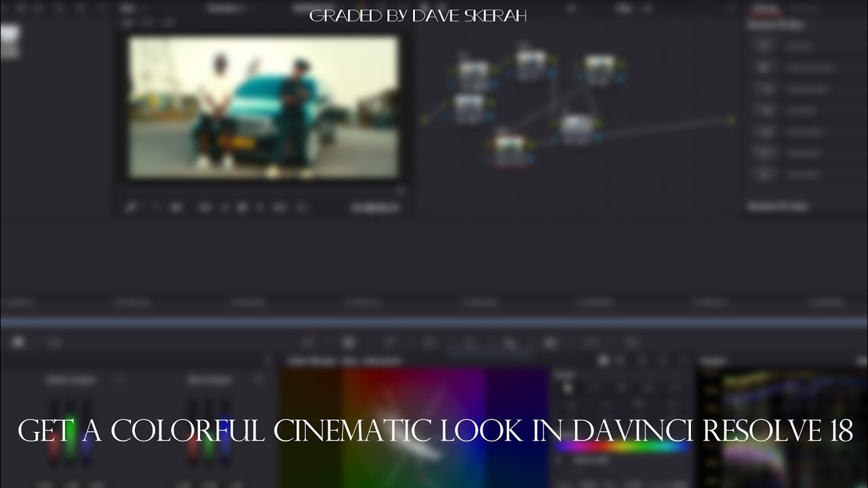
Task: Click the node graph green source input connector
Action: (425, 120)
